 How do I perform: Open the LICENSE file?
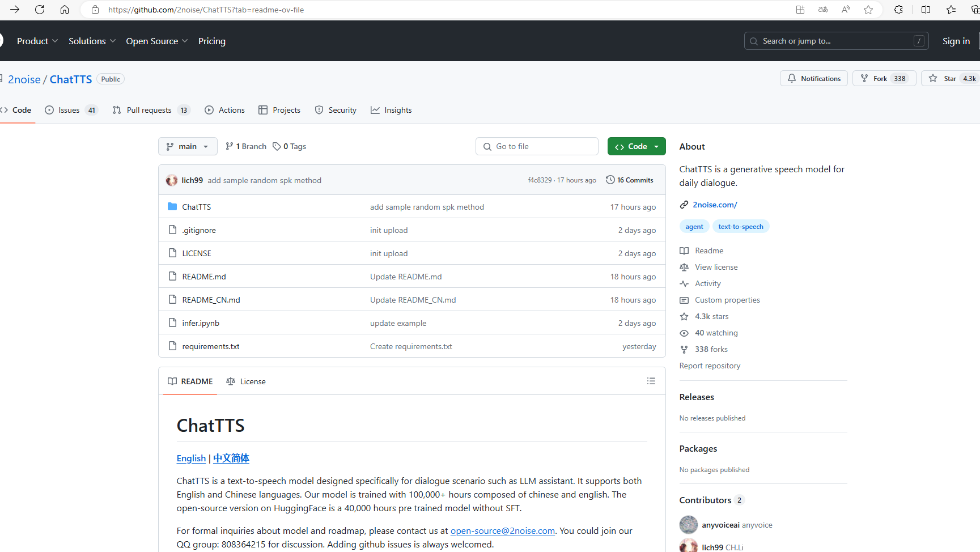click(x=197, y=253)
